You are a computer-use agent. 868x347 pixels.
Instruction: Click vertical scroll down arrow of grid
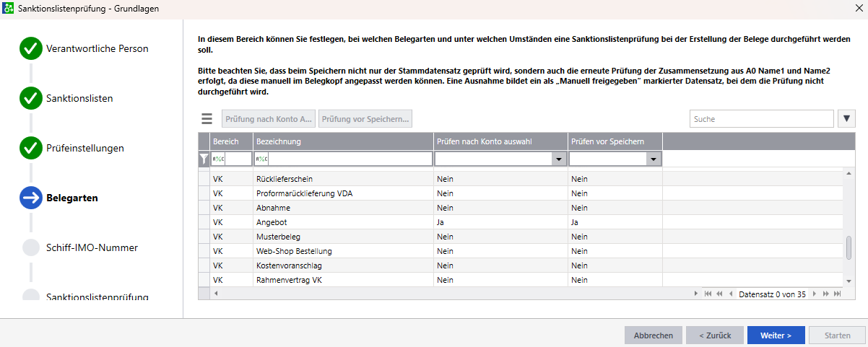pos(849,281)
